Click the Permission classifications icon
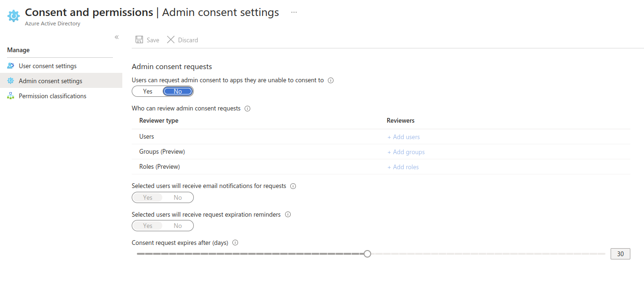 [11, 96]
